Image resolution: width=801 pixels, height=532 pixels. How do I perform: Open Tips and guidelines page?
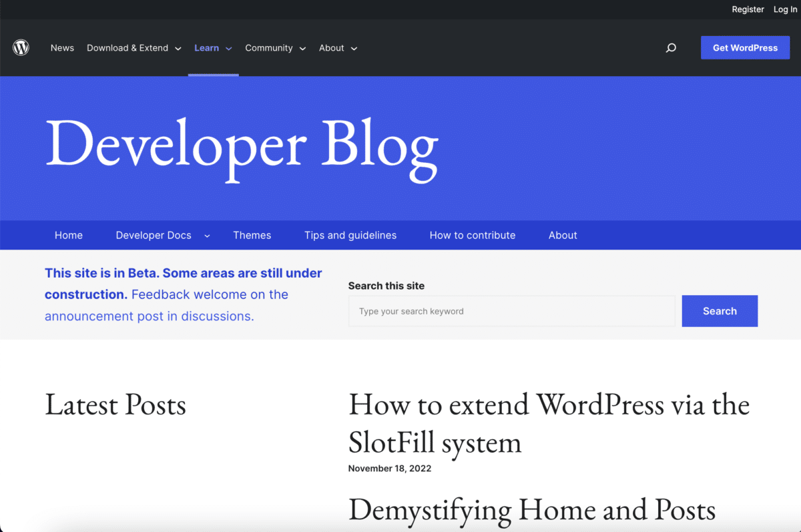(x=350, y=236)
